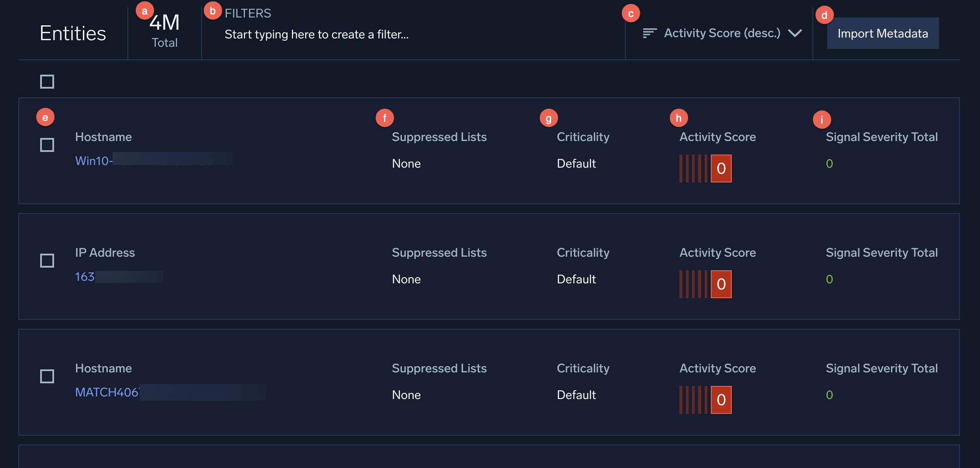
Task: Open the Import Metadata dialog
Action: click(x=882, y=33)
